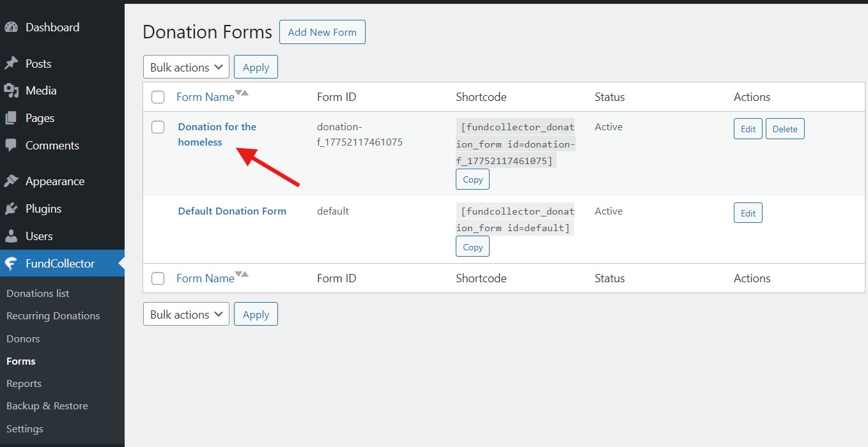The height and width of the screenshot is (447, 868).
Task: Check the select-all checkbox in bottom row
Action: click(x=158, y=278)
